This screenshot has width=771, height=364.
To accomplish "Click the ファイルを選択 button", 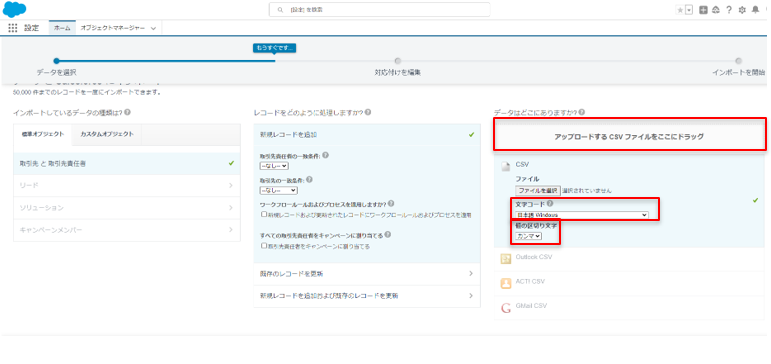I will coord(537,190).
